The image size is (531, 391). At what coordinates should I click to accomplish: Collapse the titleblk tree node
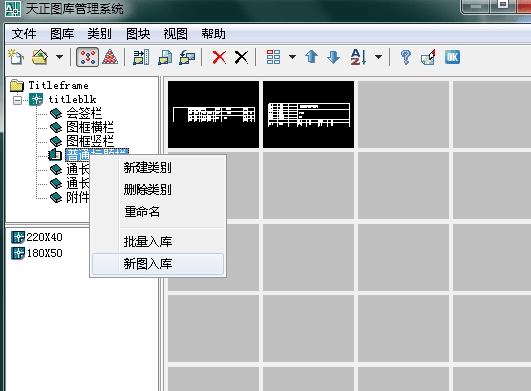17,100
